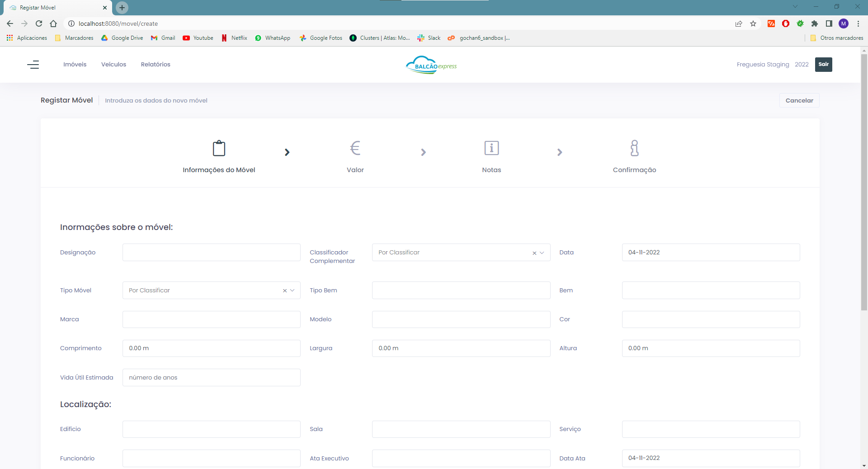Open the Chrome three-dot menu
The width and height of the screenshot is (868, 469).
pyautogui.click(x=858, y=23)
